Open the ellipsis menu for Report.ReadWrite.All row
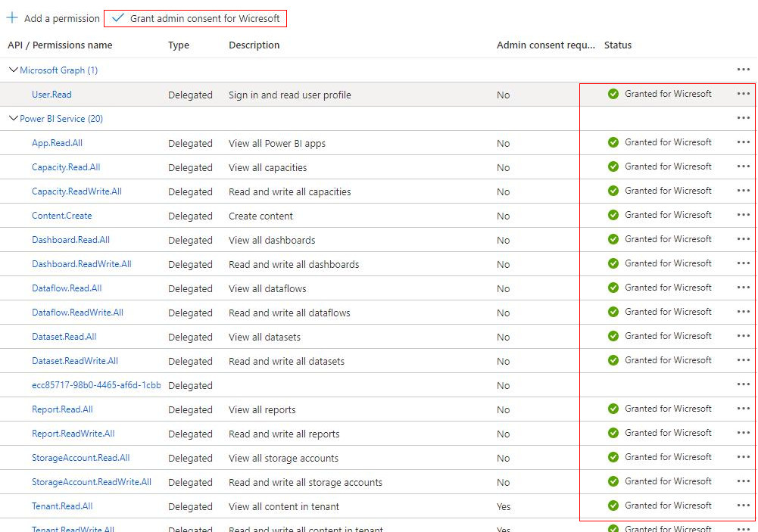758x532 pixels. coord(744,432)
